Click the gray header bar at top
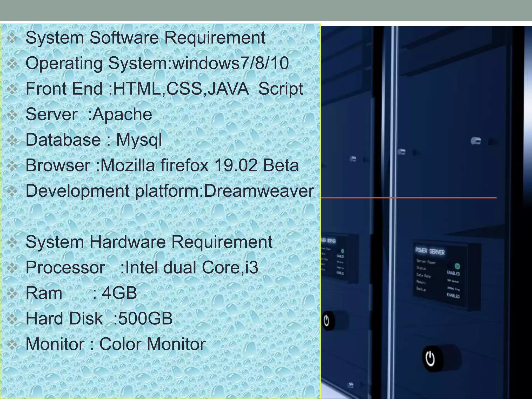The width and height of the screenshot is (532, 399). click(266, 10)
